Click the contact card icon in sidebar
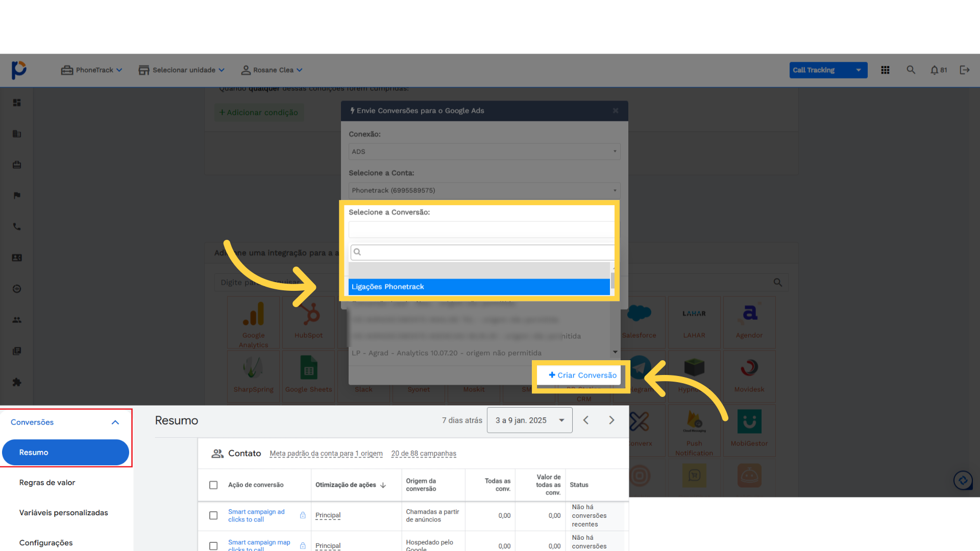Screen dimensions: 980x551 click(17, 258)
